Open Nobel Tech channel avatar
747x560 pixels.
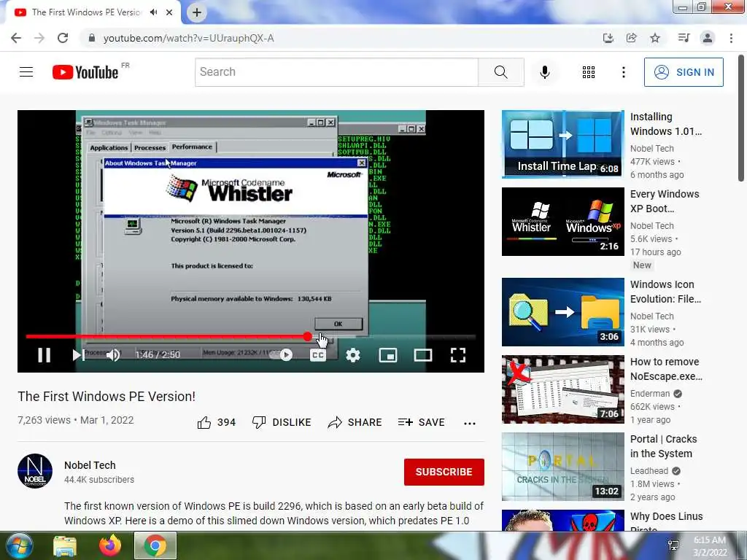tap(35, 471)
